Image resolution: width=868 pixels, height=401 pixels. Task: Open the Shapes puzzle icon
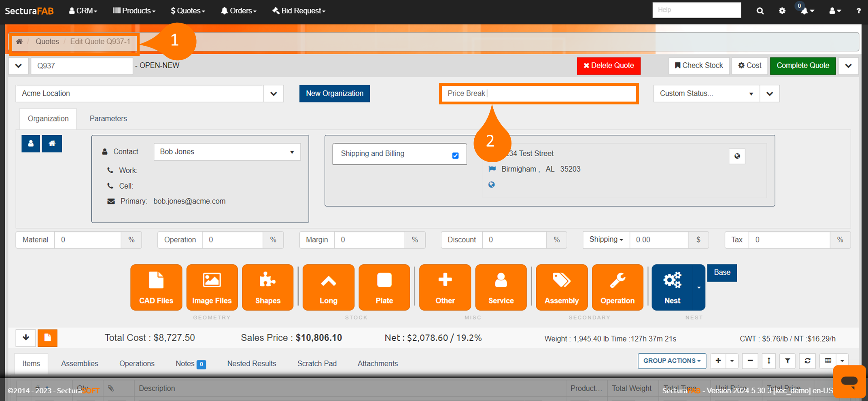267,287
